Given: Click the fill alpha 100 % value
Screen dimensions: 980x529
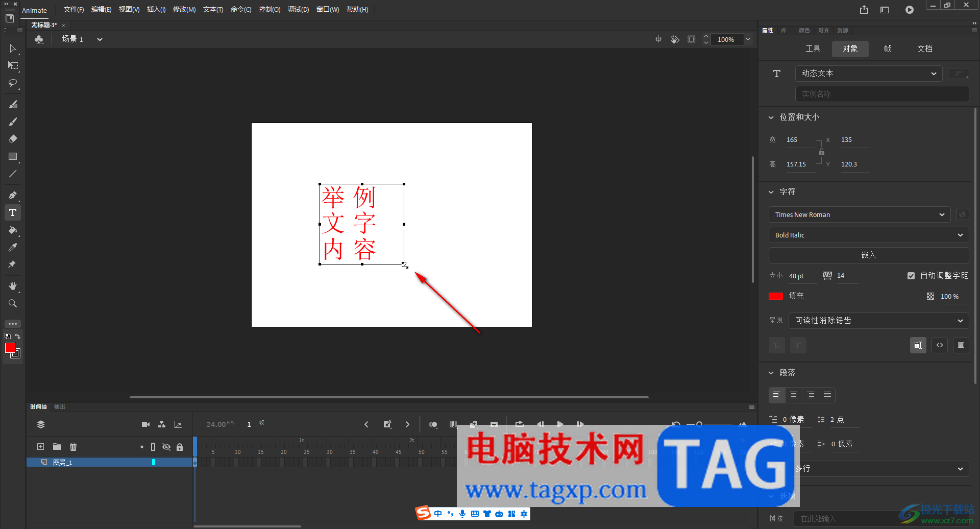Looking at the screenshot, I should click(x=949, y=296).
